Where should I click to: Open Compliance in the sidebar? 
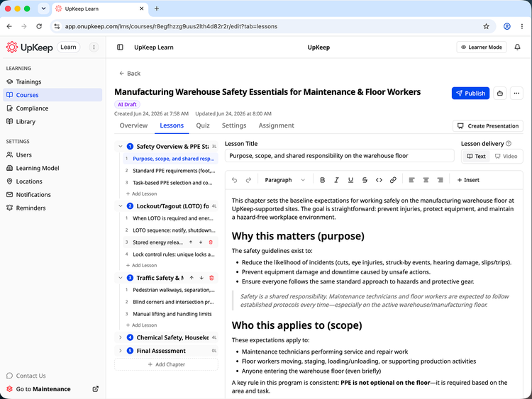[52, 108]
